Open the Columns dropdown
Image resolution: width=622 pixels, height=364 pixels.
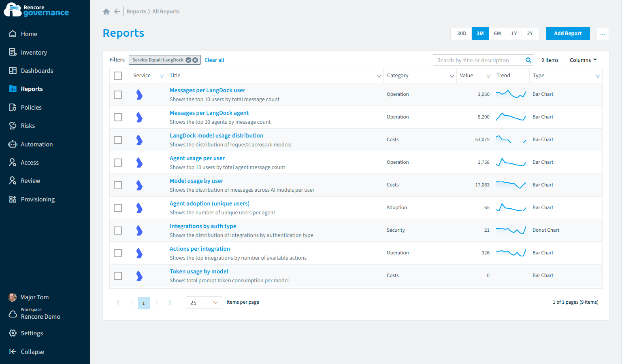[x=583, y=60]
